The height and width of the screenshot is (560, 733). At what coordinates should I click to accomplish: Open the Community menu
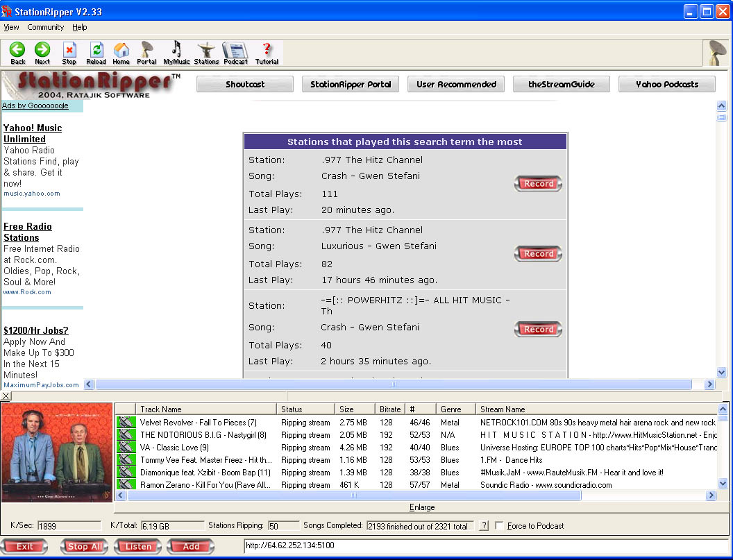click(45, 27)
